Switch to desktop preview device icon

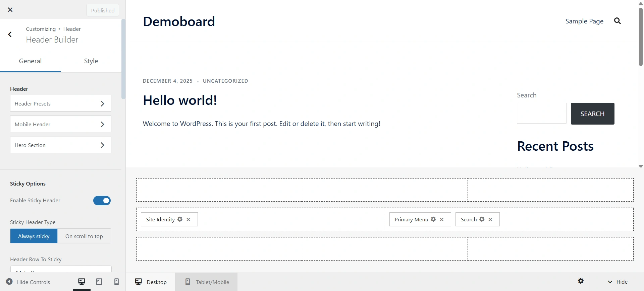click(82, 282)
